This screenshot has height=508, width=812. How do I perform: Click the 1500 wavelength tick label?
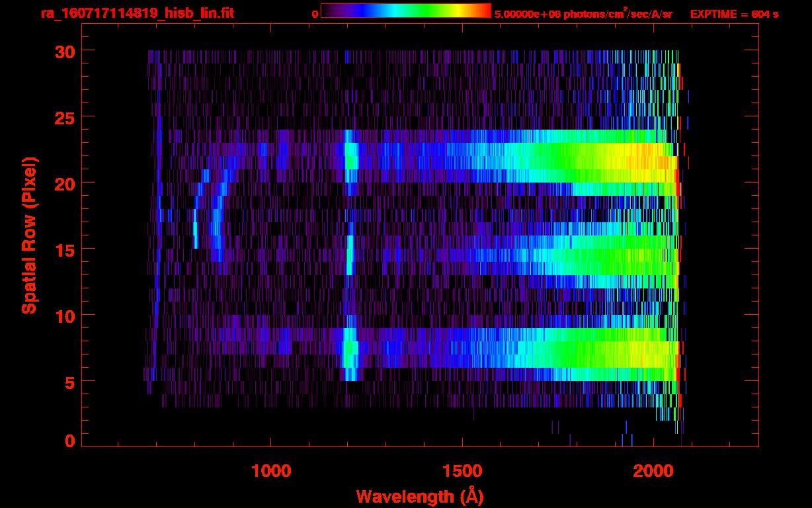[x=462, y=471]
